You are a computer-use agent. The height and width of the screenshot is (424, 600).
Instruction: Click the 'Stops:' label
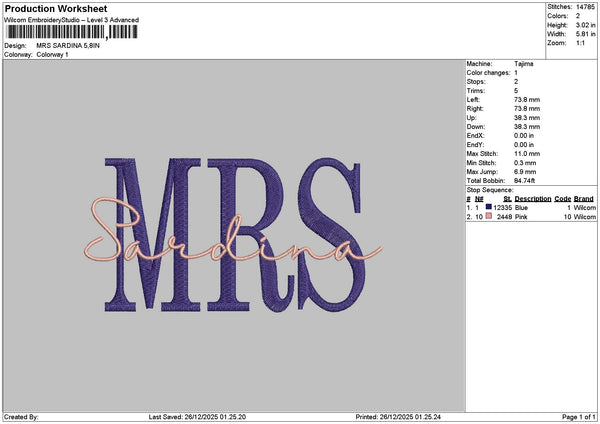[x=476, y=82]
